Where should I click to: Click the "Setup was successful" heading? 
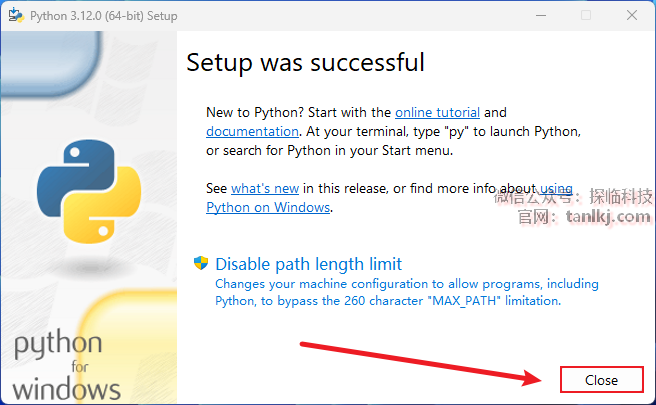pyautogui.click(x=305, y=62)
